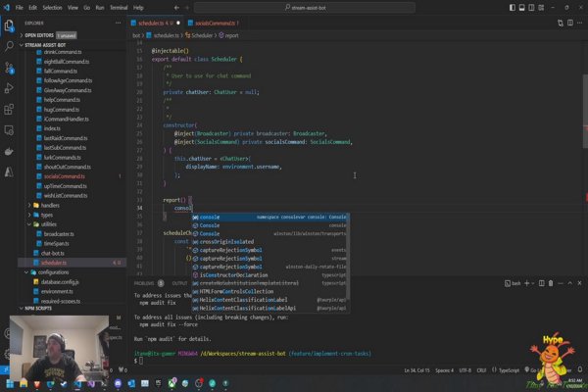This screenshot has height=392, width=588.
Task: Open socialsCommand.ts in the explorer tree
Action: (x=64, y=176)
